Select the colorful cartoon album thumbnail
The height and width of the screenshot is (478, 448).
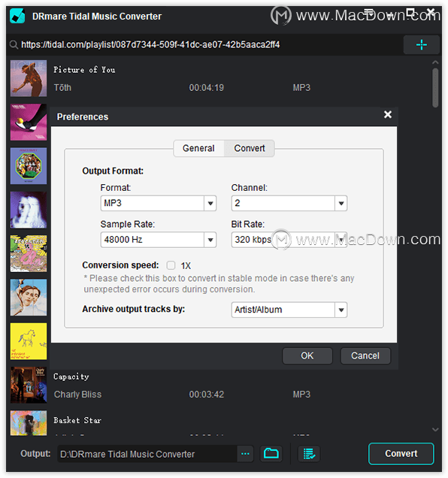click(x=29, y=253)
